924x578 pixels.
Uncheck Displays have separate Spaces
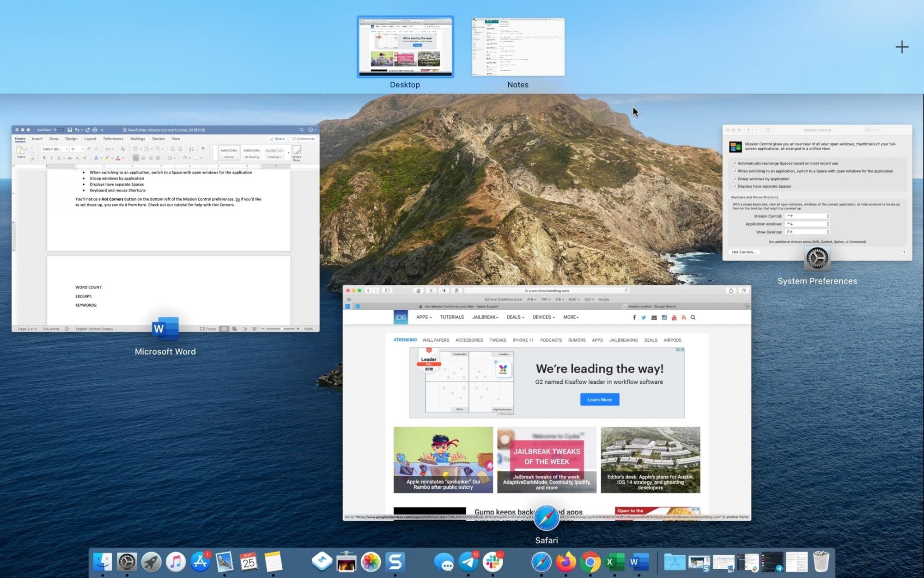click(735, 186)
